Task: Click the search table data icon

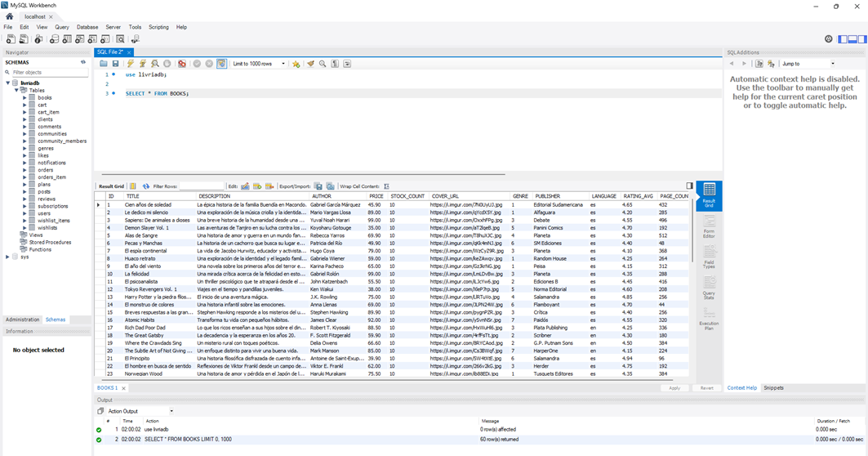Action: [120, 39]
